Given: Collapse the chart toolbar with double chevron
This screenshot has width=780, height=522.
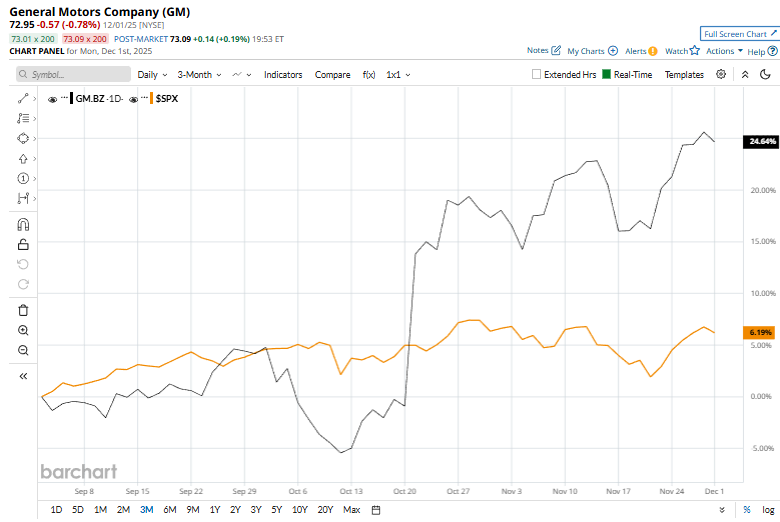Looking at the screenshot, I should (745, 74).
